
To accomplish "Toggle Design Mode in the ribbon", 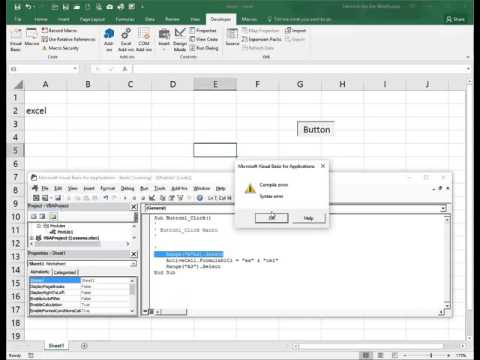I will coord(180,40).
